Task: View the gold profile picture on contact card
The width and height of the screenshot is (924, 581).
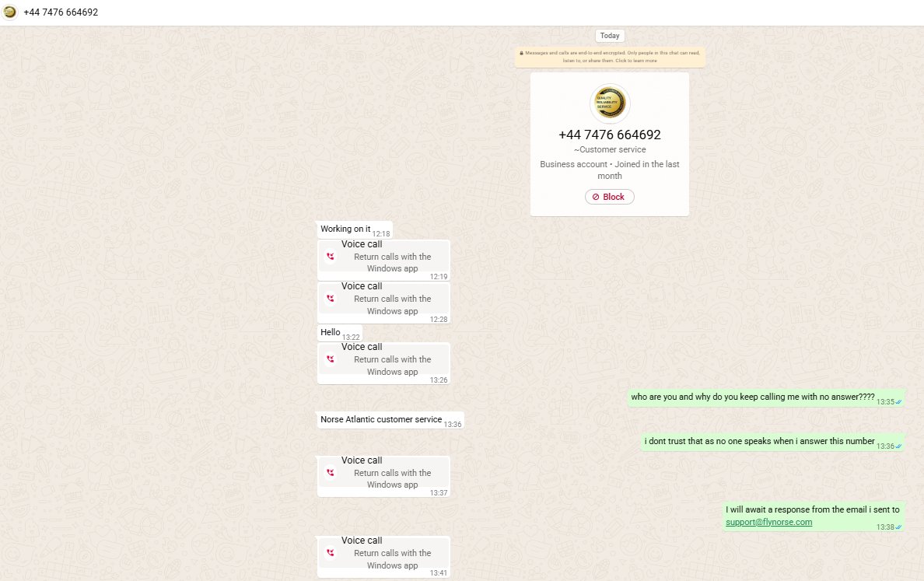Action: point(609,103)
